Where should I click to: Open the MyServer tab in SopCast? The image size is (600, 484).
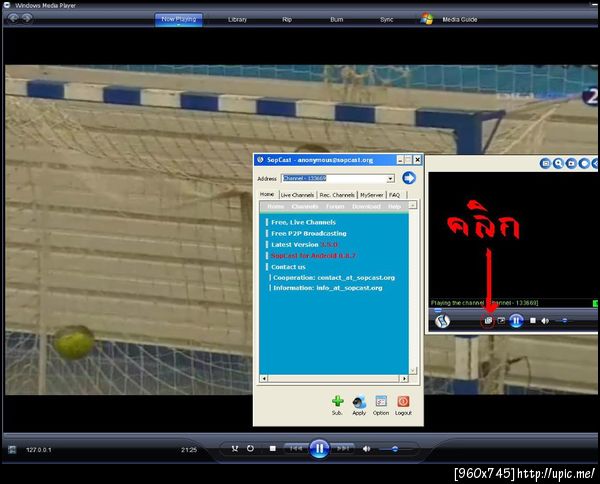(372, 195)
